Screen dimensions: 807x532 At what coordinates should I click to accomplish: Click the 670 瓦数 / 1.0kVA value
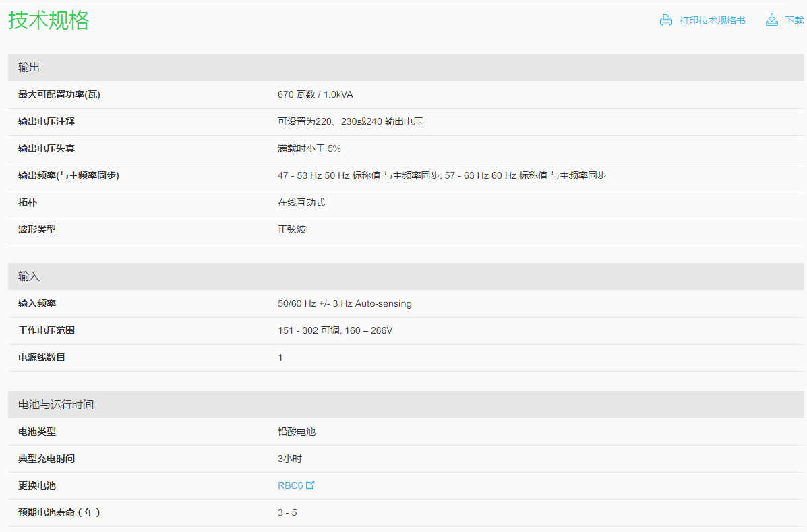[315, 94]
